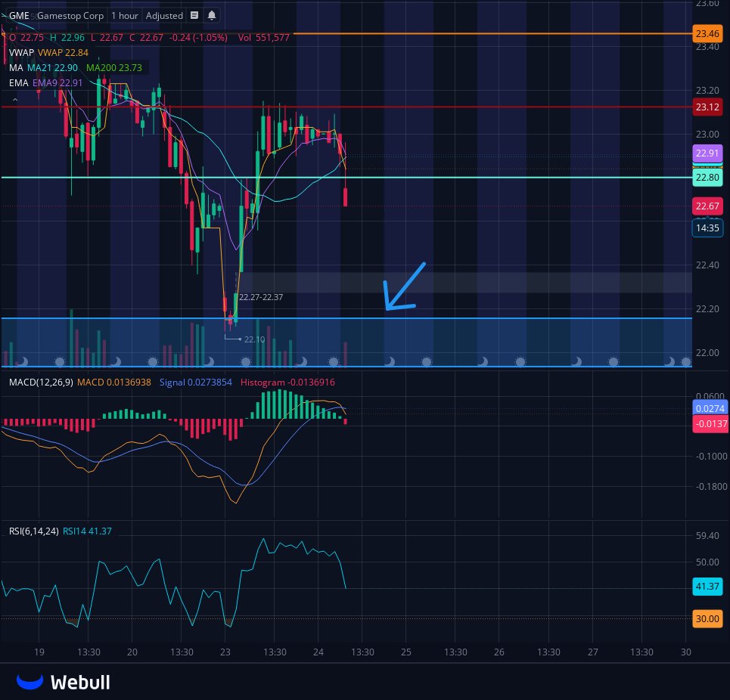The image size is (730, 700).
Task: Click the purple 22.91 EMA price tag
Action: (707, 153)
